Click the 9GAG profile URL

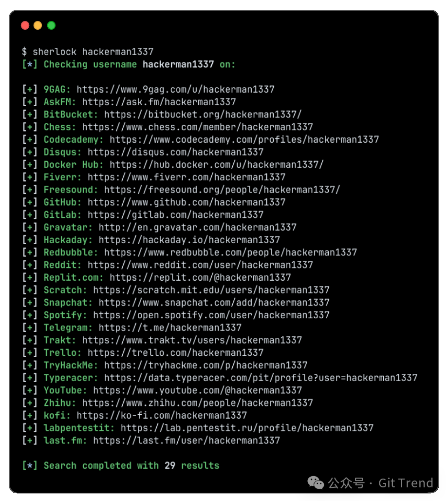(175, 90)
